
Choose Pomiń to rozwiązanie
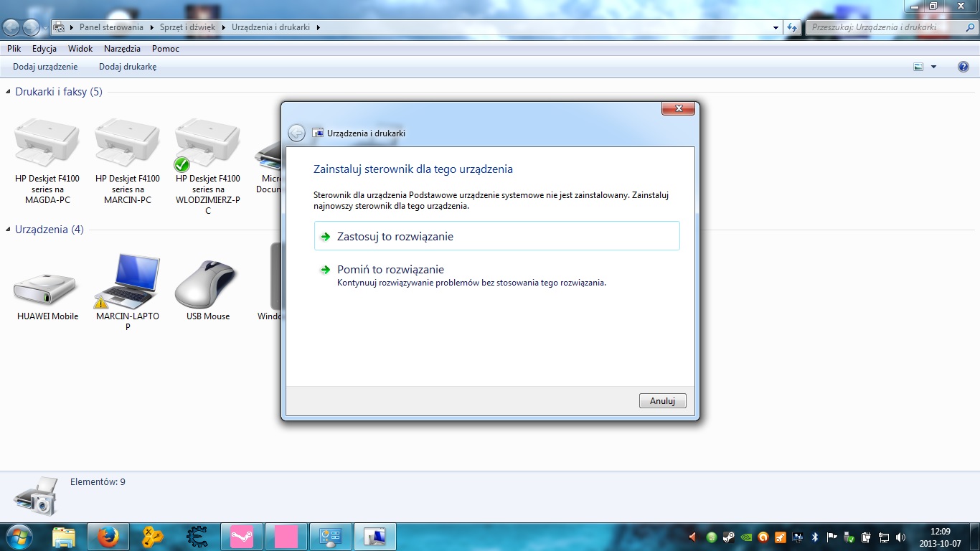point(496,275)
